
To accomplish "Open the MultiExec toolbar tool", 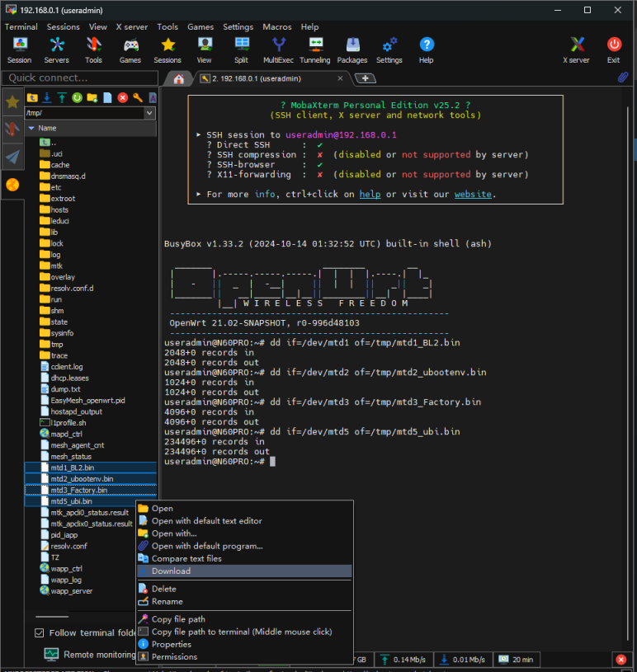I will 279,49.
